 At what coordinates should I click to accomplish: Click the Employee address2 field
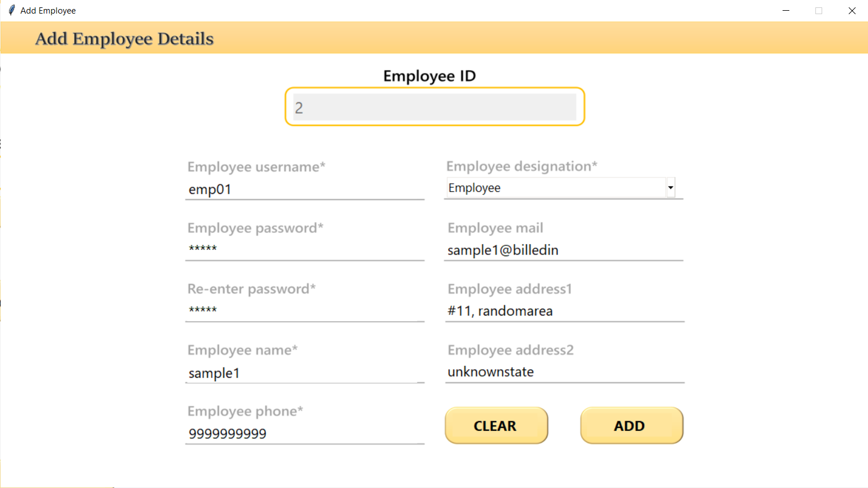click(564, 372)
